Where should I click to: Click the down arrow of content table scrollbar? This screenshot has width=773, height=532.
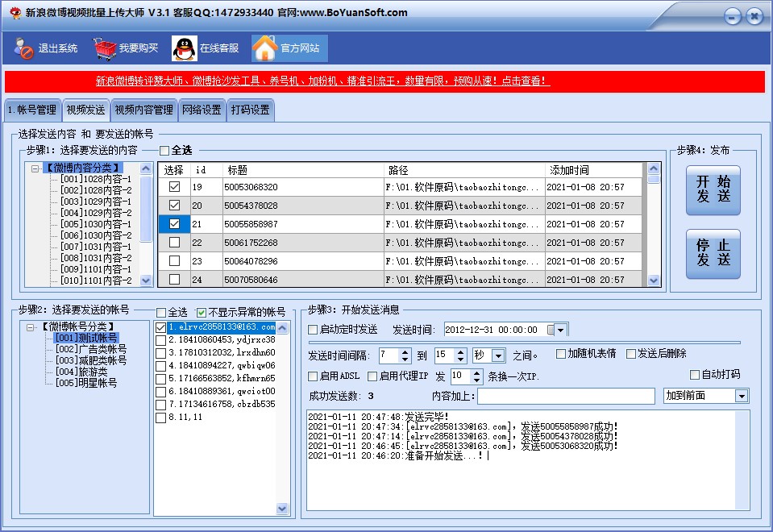tap(654, 281)
